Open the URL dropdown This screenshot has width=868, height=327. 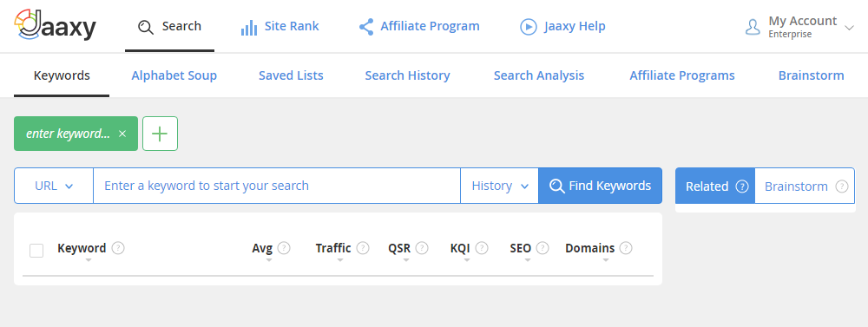54,186
